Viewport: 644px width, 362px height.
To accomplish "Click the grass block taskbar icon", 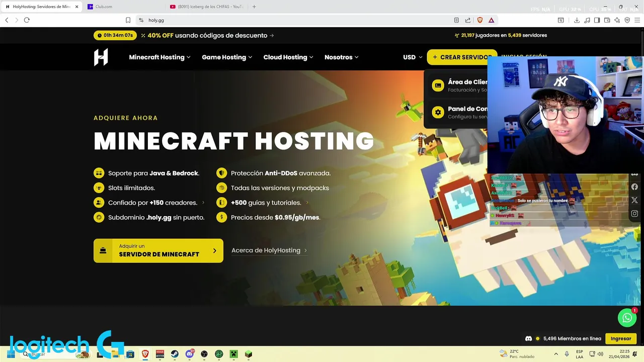I will point(248,354).
